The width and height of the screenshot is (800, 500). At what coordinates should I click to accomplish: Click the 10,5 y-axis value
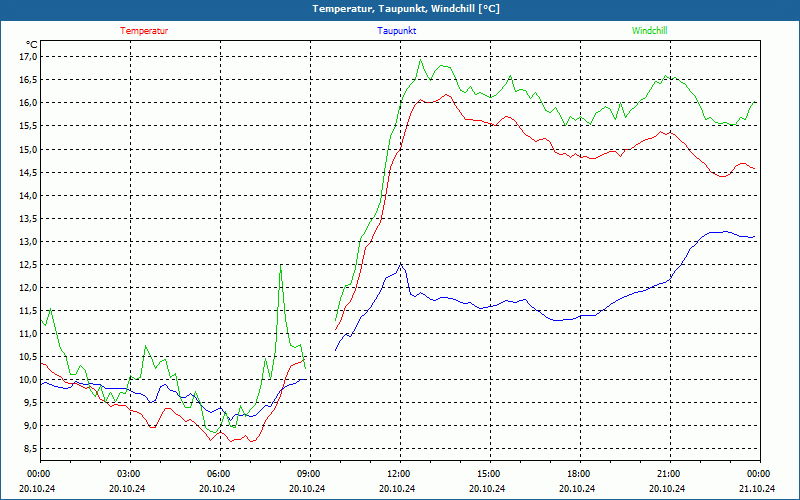click(x=29, y=356)
